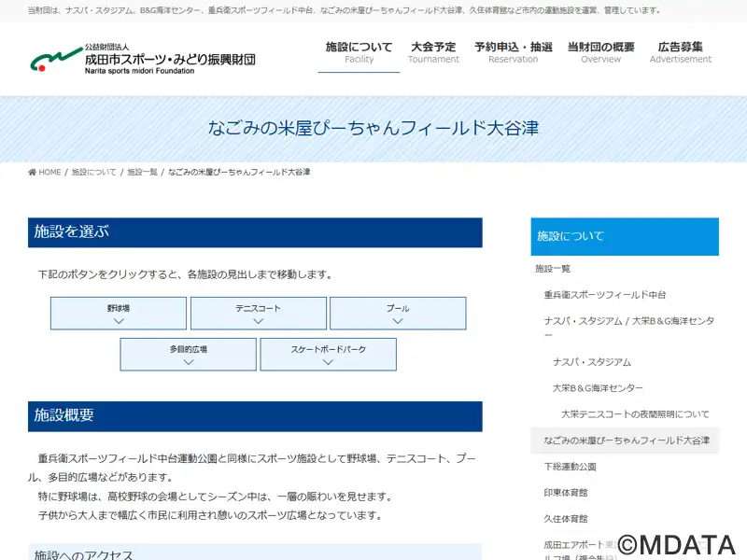The width and height of the screenshot is (747, 560).
Task: Jump to the プール section
Action: [x=398, y=314]
